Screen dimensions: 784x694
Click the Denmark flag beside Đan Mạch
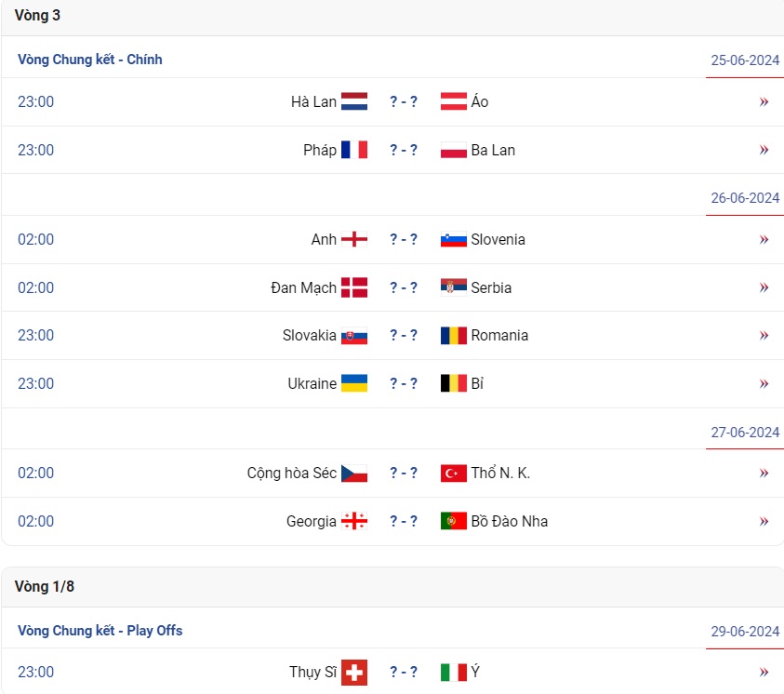tap(354, 287)
